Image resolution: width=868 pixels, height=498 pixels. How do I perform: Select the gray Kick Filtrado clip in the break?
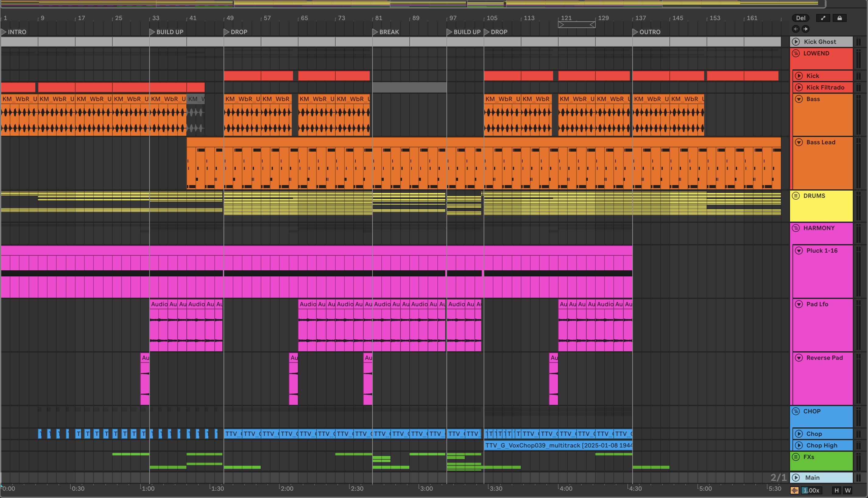[409, 88]
